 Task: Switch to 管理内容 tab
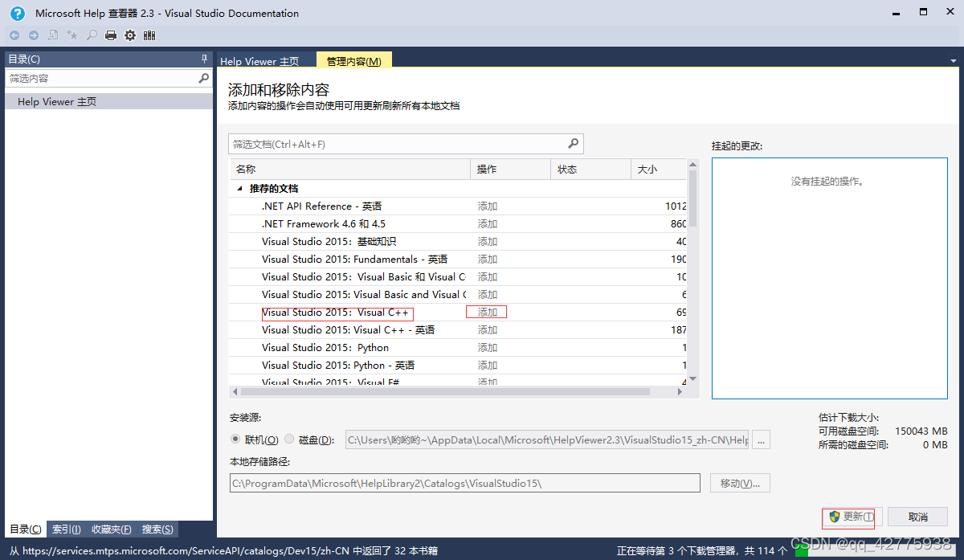point(353,61)
